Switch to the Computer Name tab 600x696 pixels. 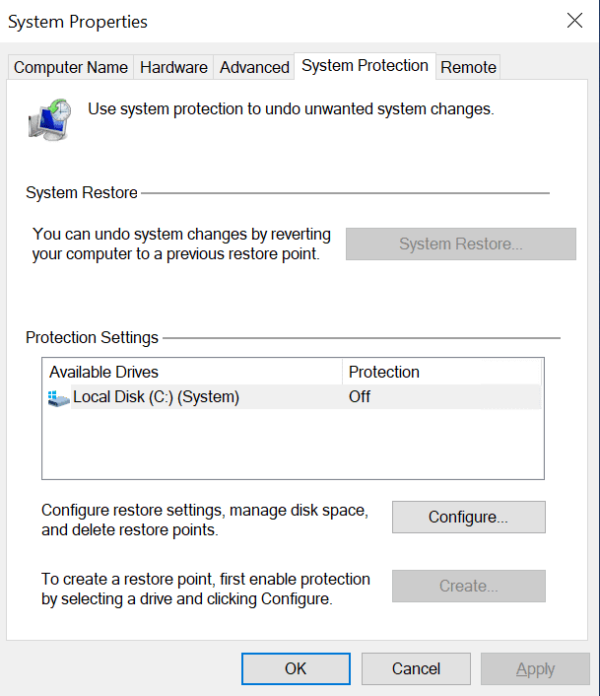(x=70, y=67)
